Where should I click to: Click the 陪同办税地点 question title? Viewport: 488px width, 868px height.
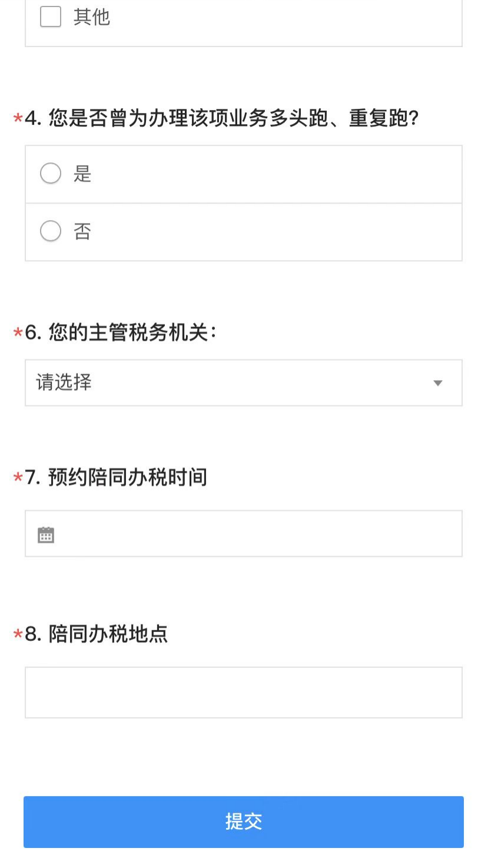pos(97,634)
